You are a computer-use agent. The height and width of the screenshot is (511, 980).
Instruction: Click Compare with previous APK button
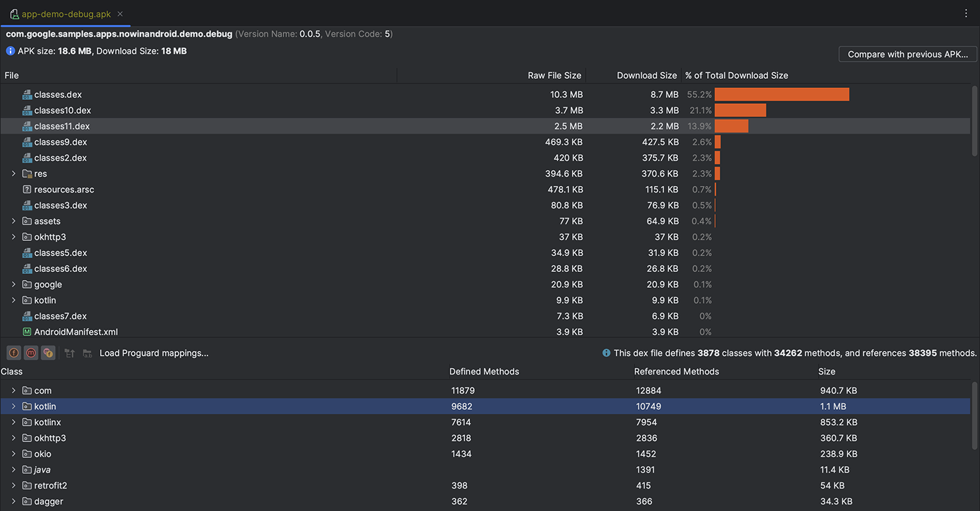907,54
